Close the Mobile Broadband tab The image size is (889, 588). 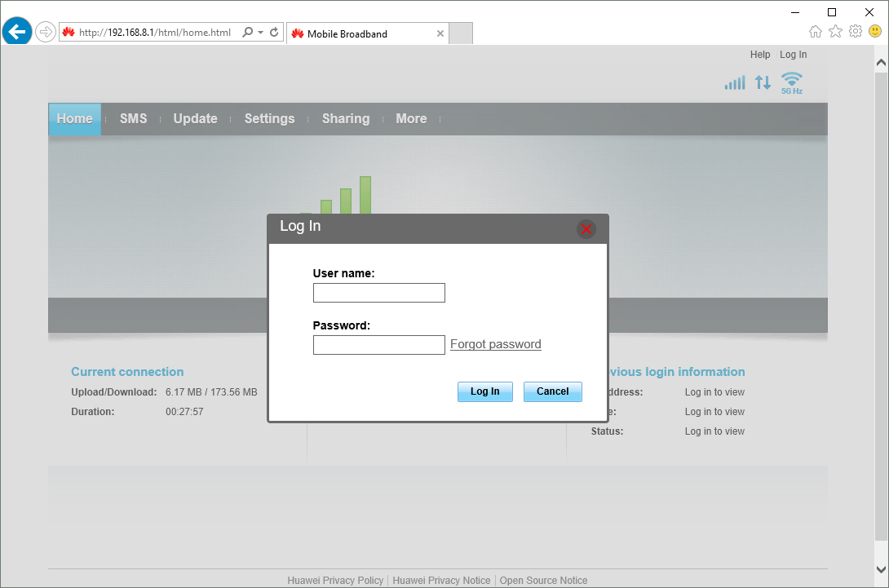(440, 33)
